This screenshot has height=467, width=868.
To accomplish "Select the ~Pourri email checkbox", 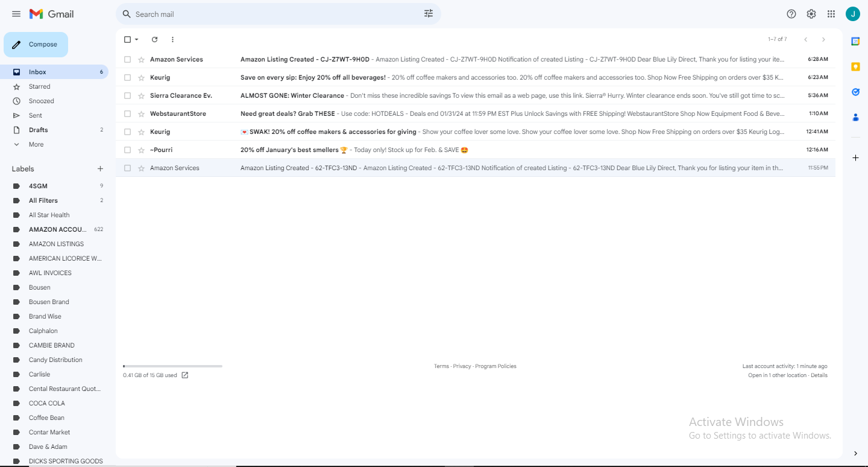I will [x=127, y=150].
